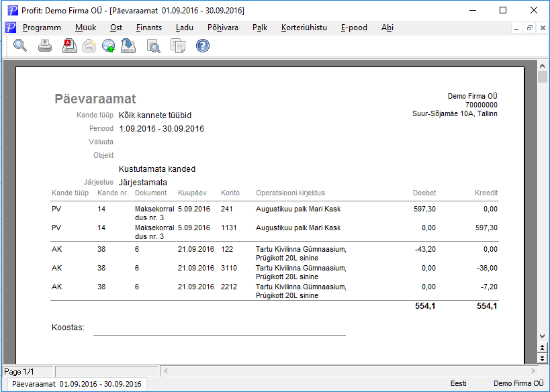Click the vertical scrollbar down arrow
Image resolution: width=550 pixels, height=392 pixels.
point(542,336)
